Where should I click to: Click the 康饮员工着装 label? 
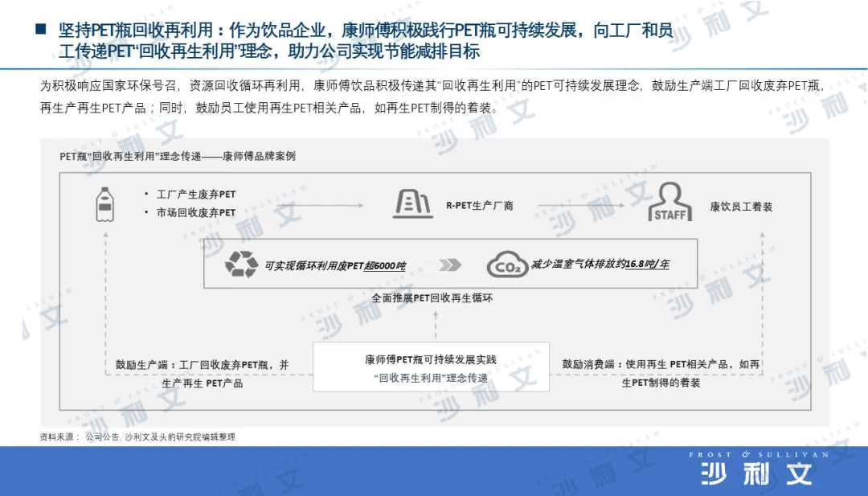[x=741, y=207]
